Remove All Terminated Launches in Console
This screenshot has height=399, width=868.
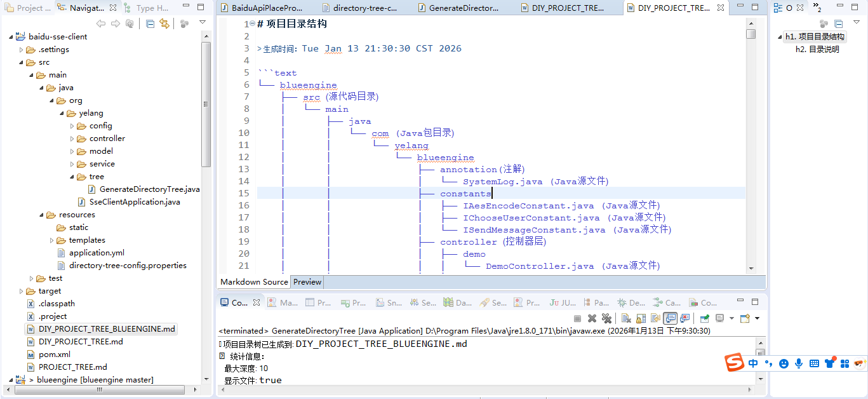pos(606,318)
